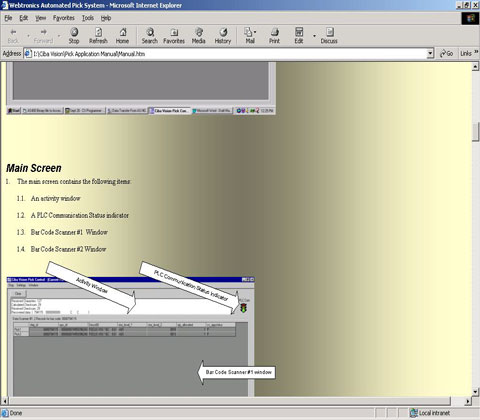Viewport: 480px width, 420px height.
Task: Expand the arrow next to the Edit button
Action: click(x=314, y=35)
